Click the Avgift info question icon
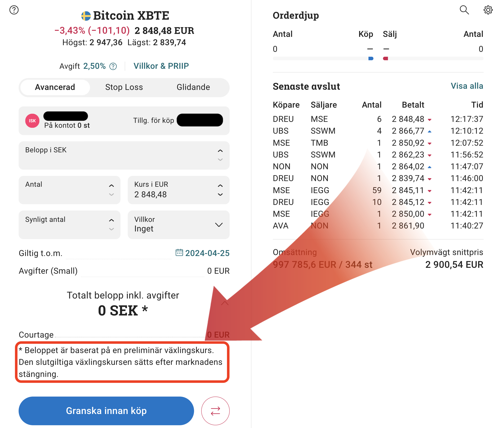Screen dimensions: 504x428 pos(113,66)
